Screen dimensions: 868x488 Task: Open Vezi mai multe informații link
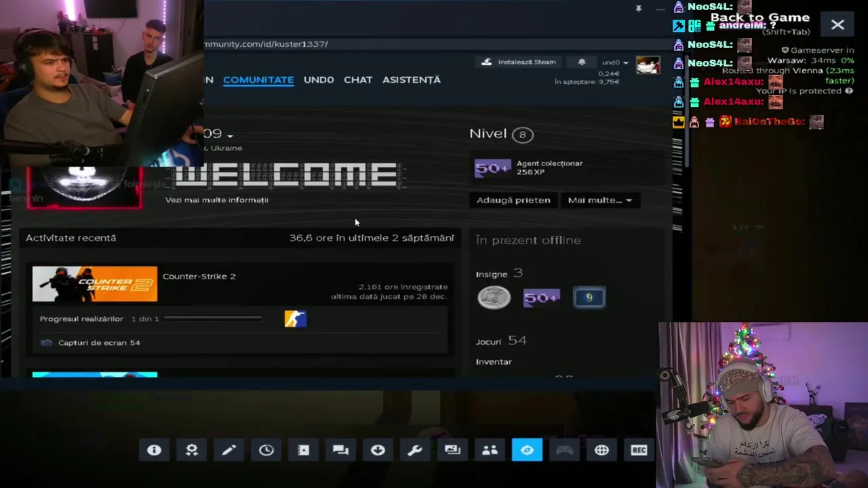coord(217,200)
